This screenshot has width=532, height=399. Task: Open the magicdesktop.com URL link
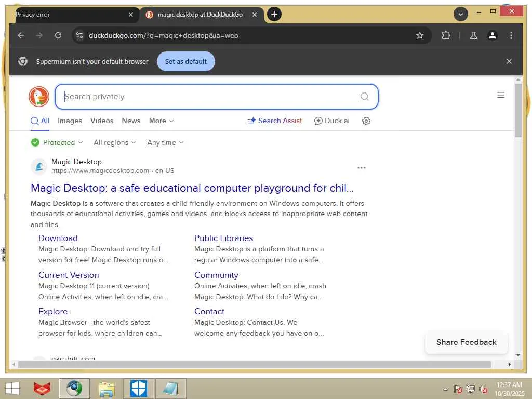(113, 170)
